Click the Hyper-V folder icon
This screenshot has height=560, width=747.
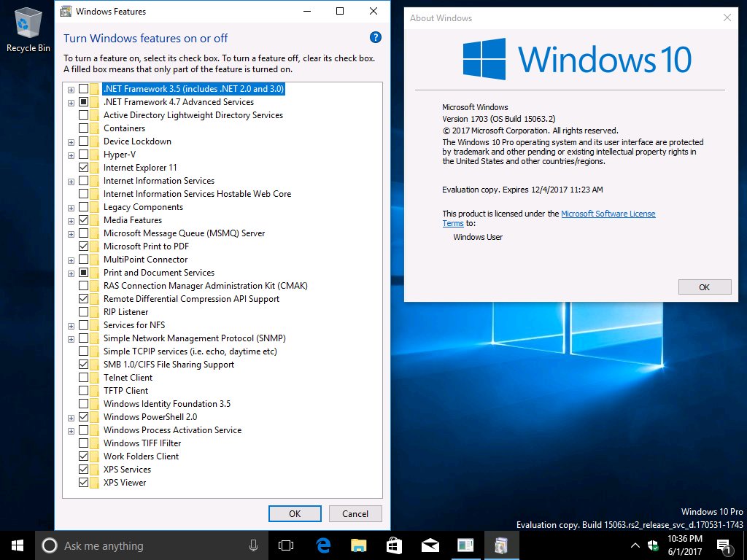pyautogui.click(x=95, y=155)
